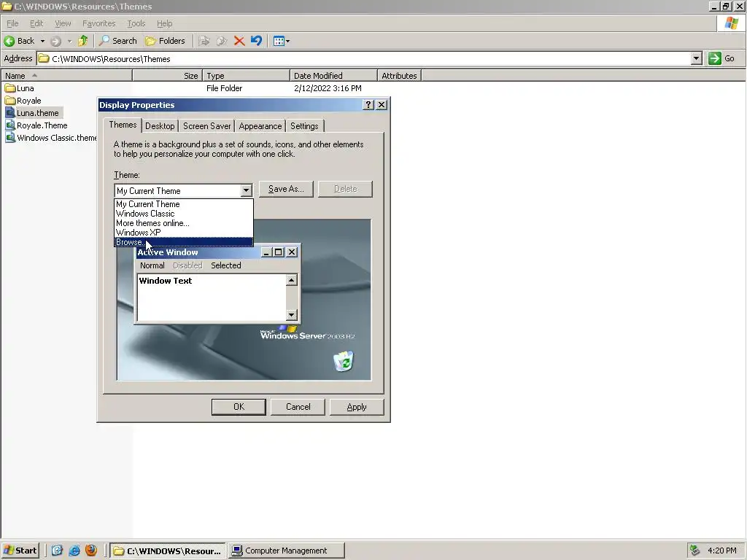Click the Apply button
This screenshot has height=560, width=747.
[x=357, y=407]
